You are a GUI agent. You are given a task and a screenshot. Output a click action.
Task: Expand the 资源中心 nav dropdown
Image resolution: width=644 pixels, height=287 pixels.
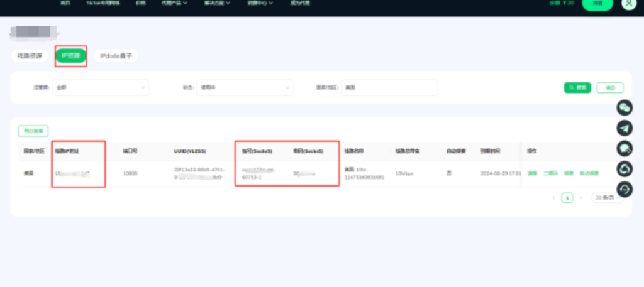260,3
